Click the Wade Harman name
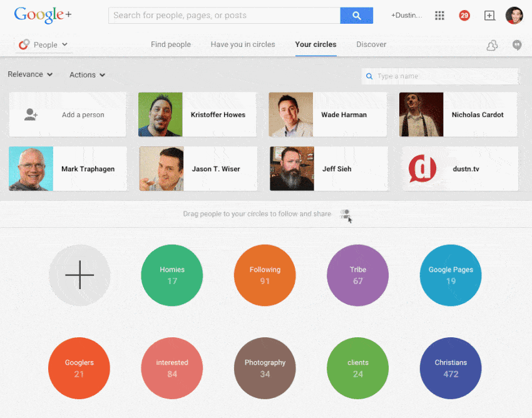 pos(344,115)
